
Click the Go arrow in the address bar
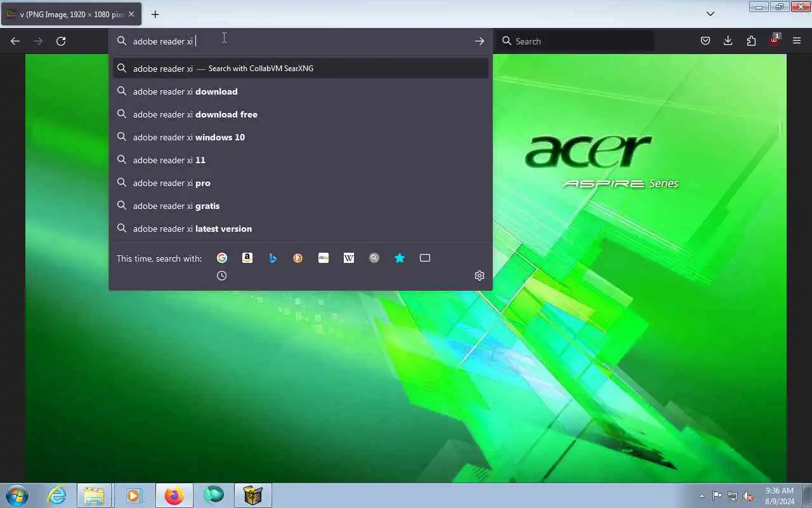[480, 41]
